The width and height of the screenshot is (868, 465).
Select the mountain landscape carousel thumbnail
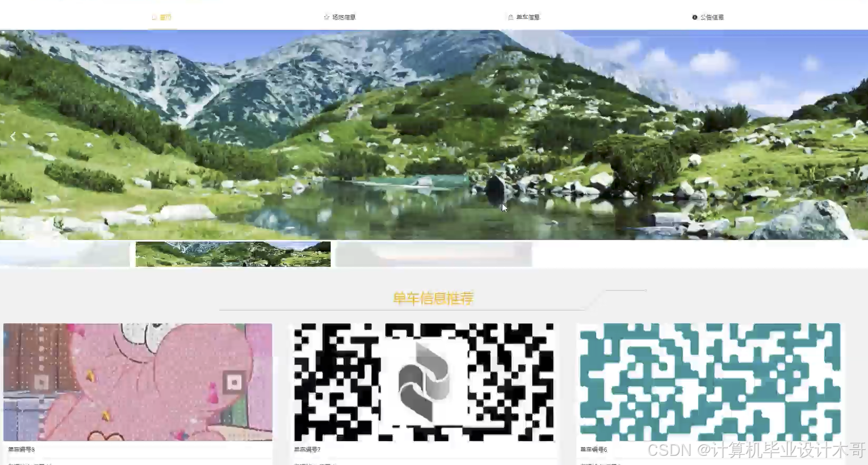point(233,254)
